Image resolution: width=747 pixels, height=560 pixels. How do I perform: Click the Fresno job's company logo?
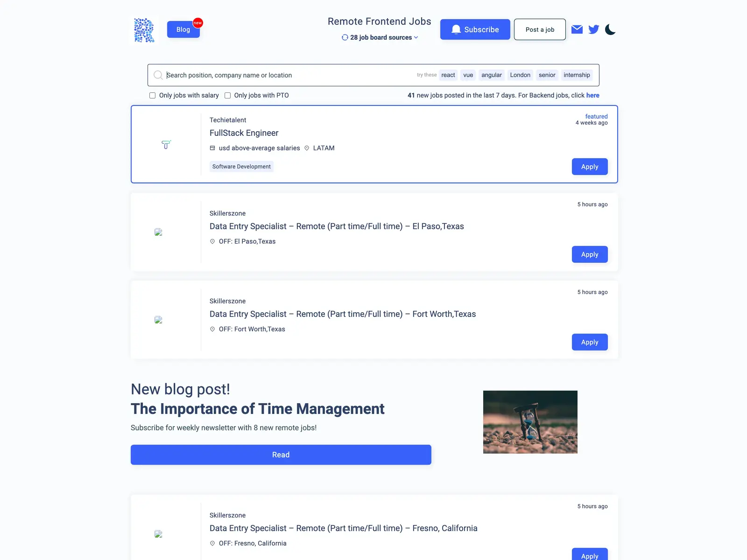click(158, 534)
